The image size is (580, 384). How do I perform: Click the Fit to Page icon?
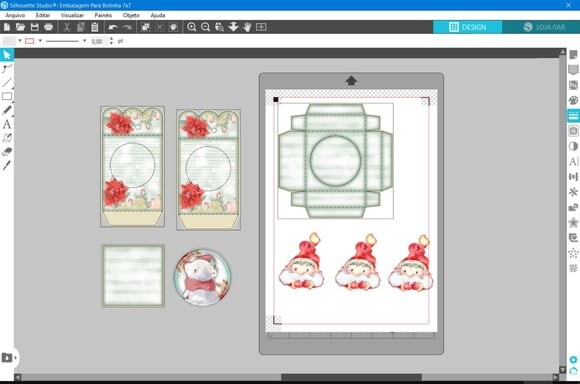pyautogui.click(x=261, y=27)
